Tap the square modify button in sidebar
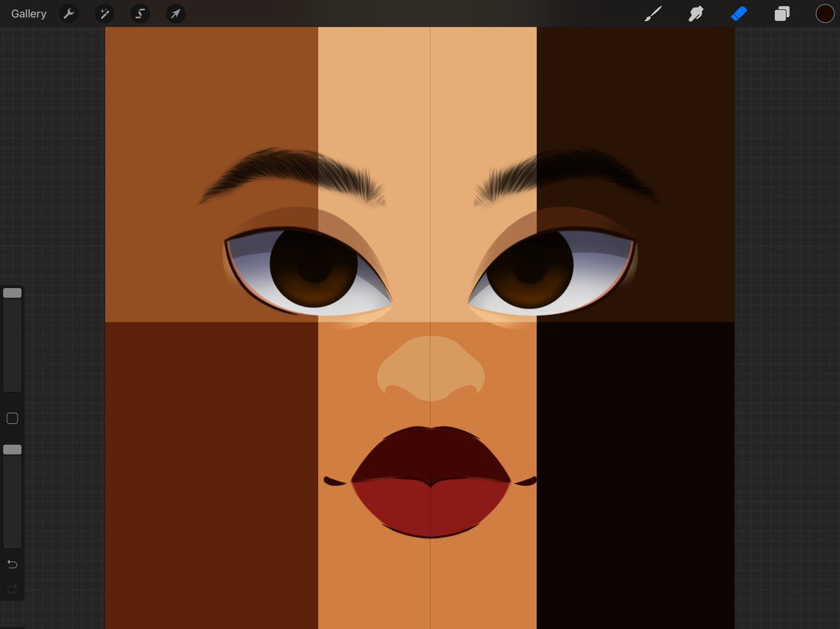Screen dimensions: 840x629 tap(12, 418)
